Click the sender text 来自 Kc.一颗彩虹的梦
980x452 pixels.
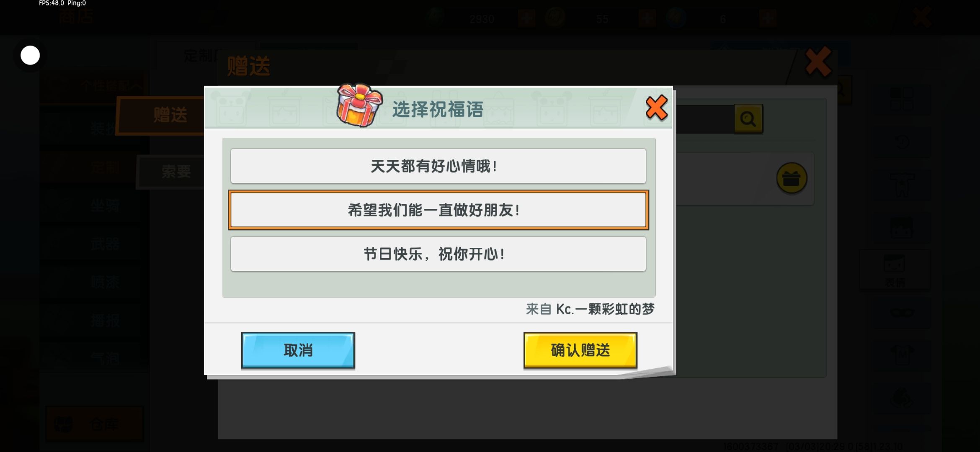click(590, 309)
